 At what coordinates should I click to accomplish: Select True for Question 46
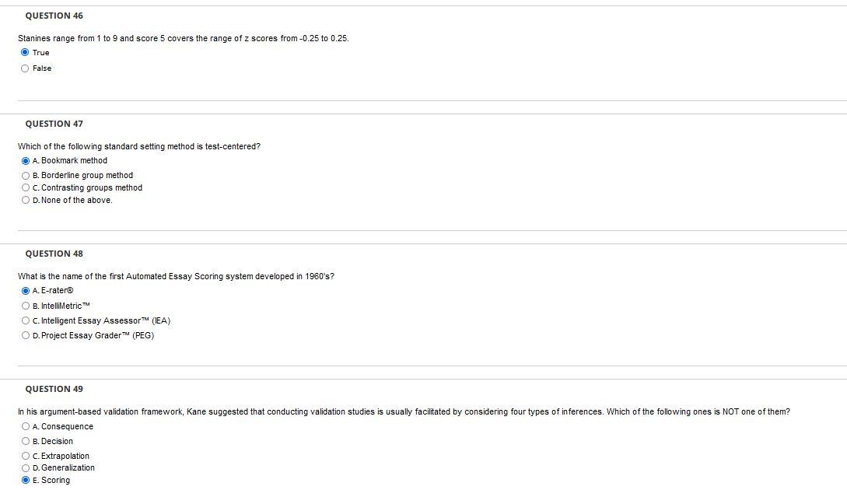click(x=25, y=52)
